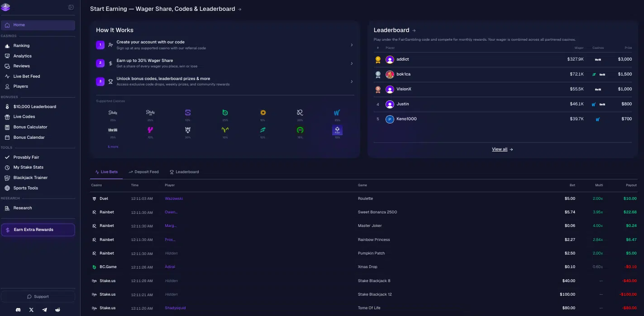Pick the yellow-green horns casino logo
The width and height of the screenshot is (644, 316).
pyautogui.click(x=225, y=130)
